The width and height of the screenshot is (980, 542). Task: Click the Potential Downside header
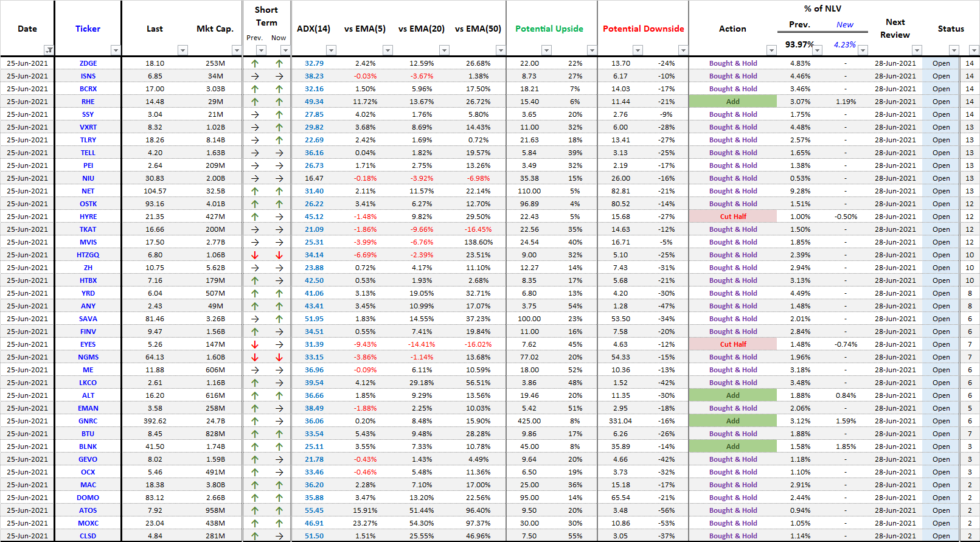643,29
